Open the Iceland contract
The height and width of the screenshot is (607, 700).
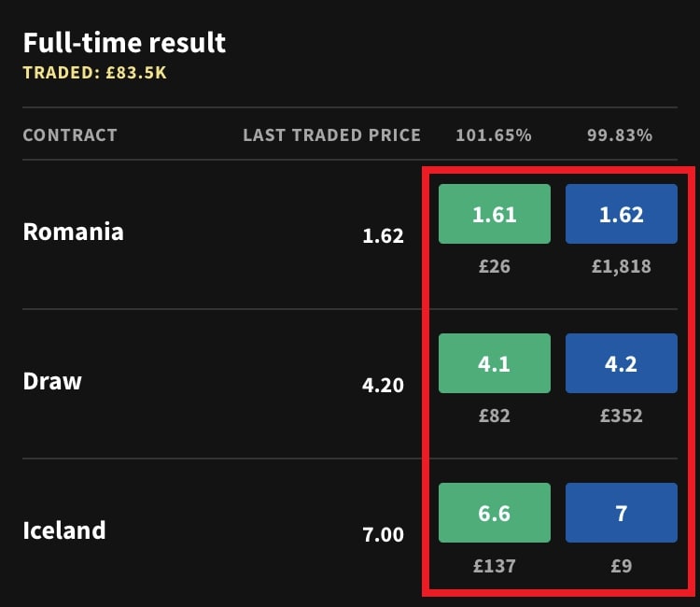pyautogui.click(x=64, y=530)
